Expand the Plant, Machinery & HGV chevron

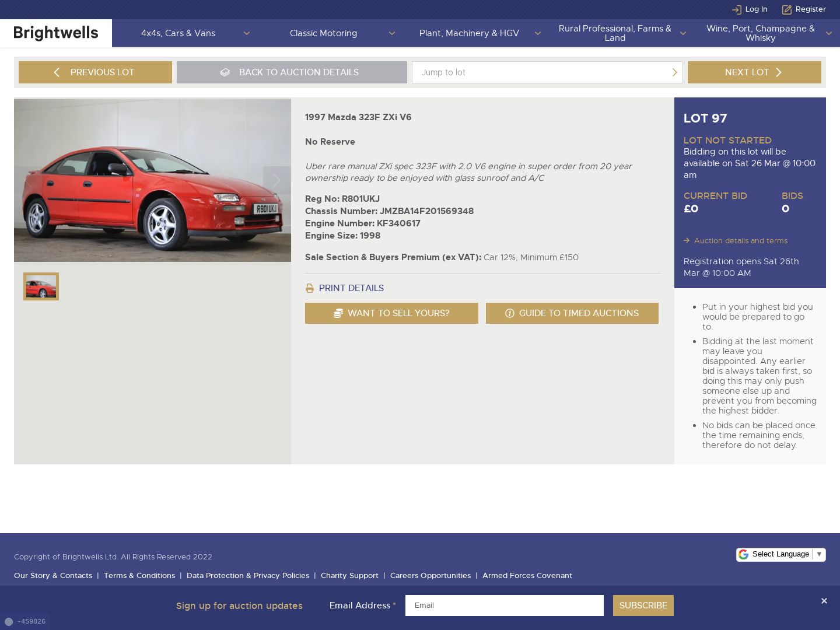tap(538, 33)
